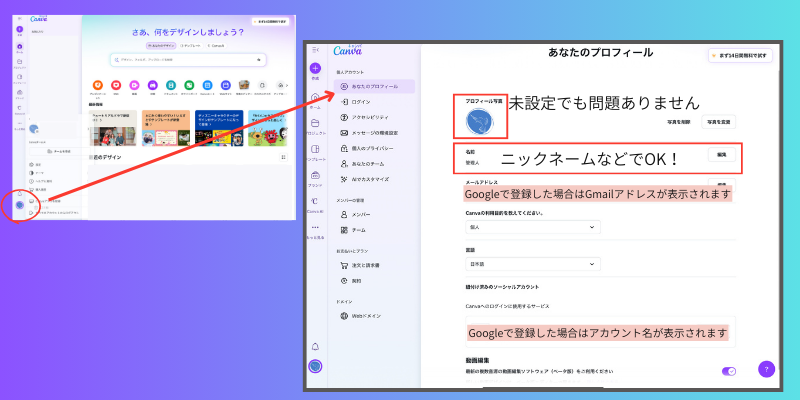This screenshot has height=400, width=800.
Task: Open 契約 subscriptions menu item
Action: coord(374,281)
